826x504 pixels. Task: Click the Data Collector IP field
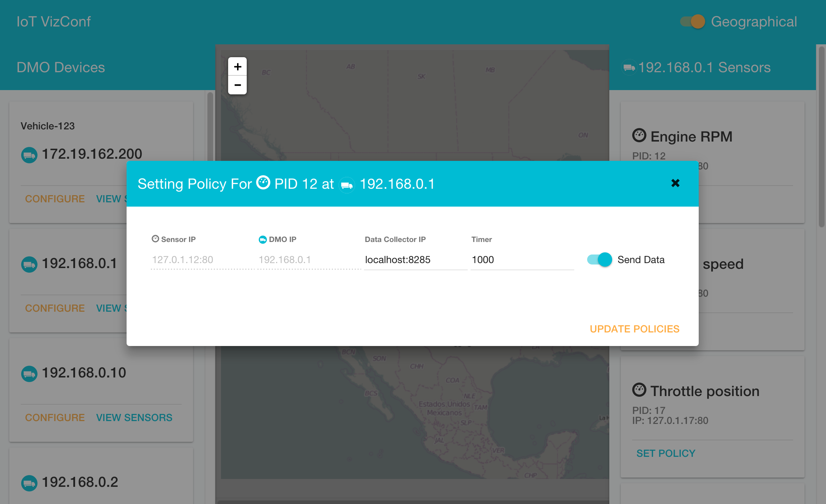(x=415, y=260)
